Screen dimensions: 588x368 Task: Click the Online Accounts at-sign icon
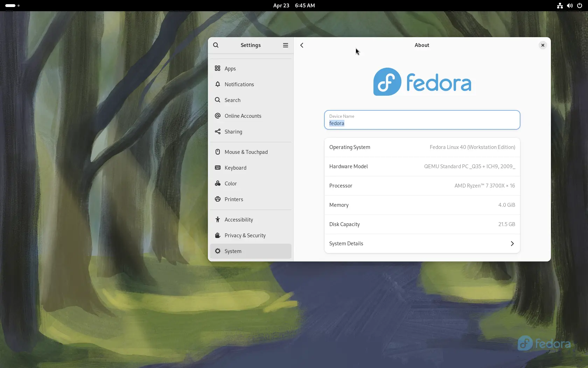coord(218,116)
